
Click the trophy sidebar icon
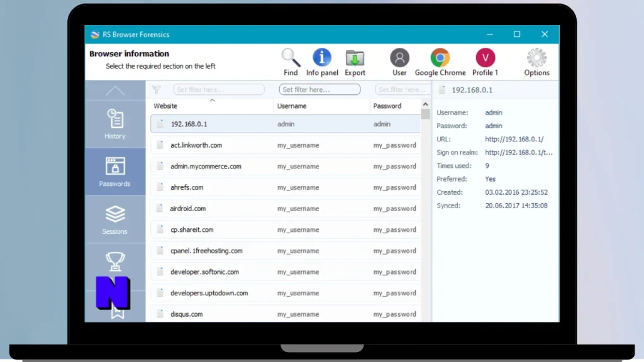115,261
